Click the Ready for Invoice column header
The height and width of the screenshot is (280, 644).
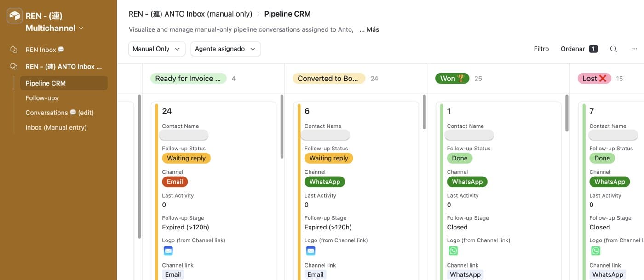click(x=188, y=79)
